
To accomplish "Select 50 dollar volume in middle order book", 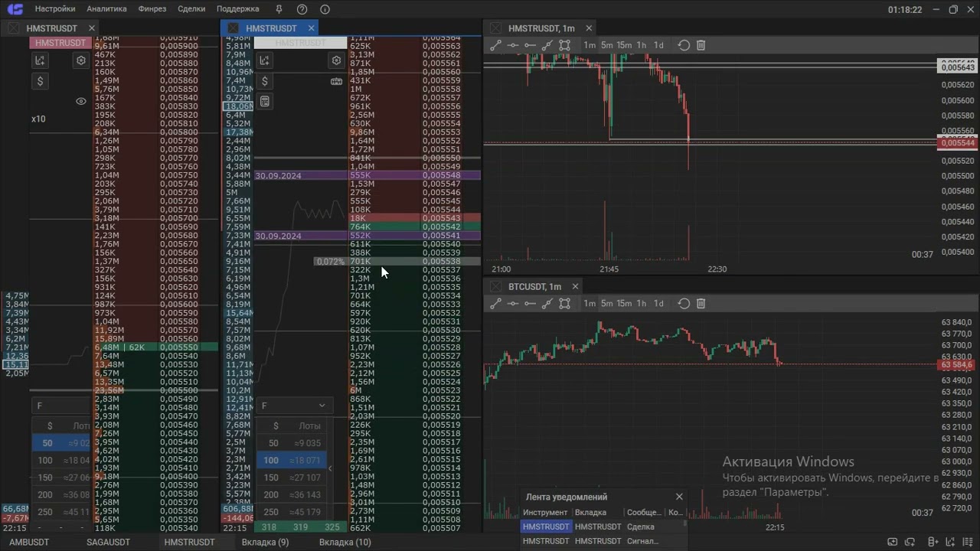I will click(x=291, y=443).
